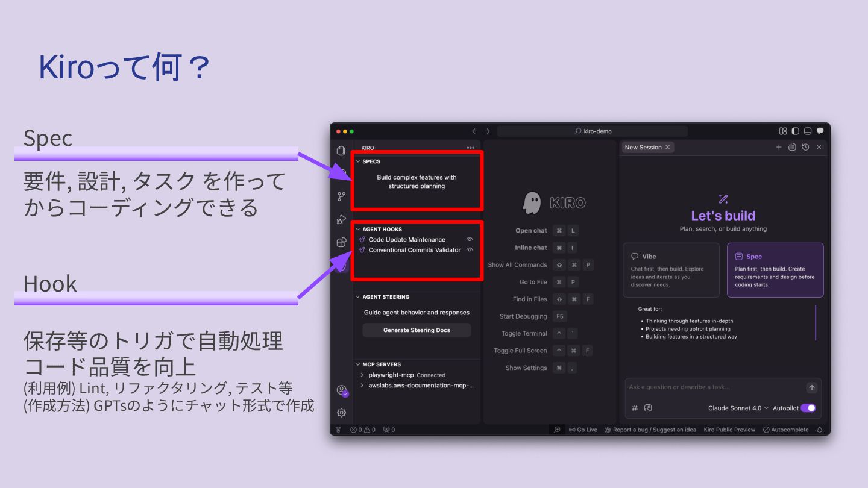Toggle Autocomplete in status bar

coord(785,430)
